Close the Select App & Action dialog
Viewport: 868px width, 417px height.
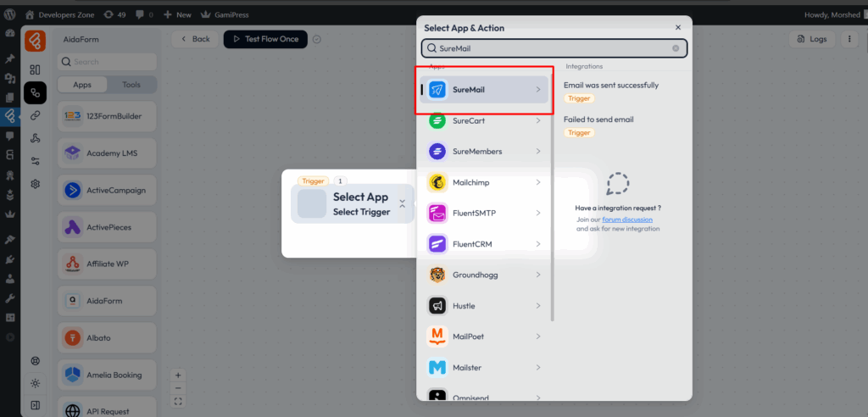click(x=678, y=27)
